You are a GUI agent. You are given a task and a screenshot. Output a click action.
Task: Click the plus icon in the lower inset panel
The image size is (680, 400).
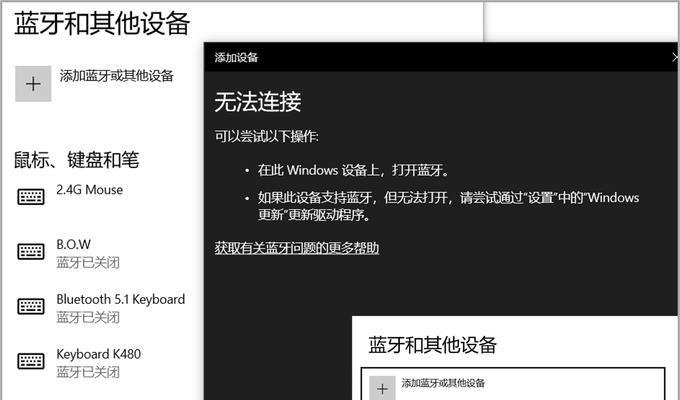382,388
